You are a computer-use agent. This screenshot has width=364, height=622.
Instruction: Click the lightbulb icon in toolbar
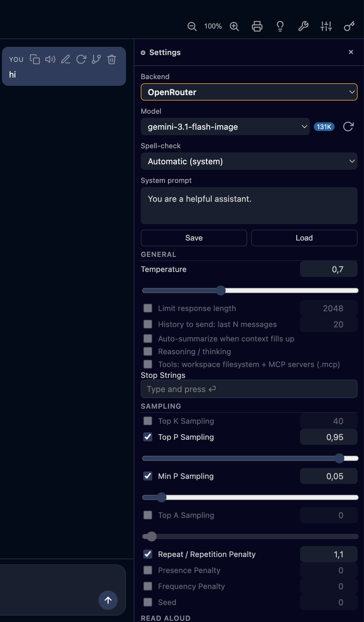280,26
